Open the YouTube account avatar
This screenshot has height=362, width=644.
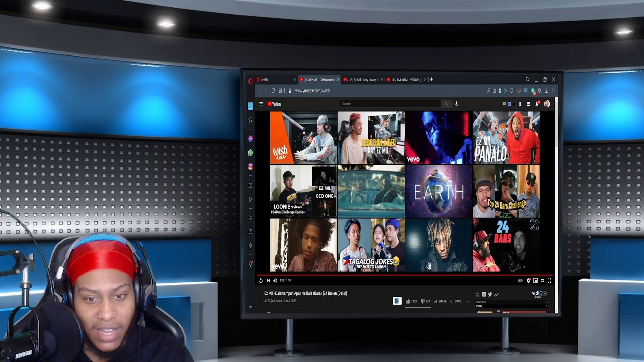click(547, 104)
